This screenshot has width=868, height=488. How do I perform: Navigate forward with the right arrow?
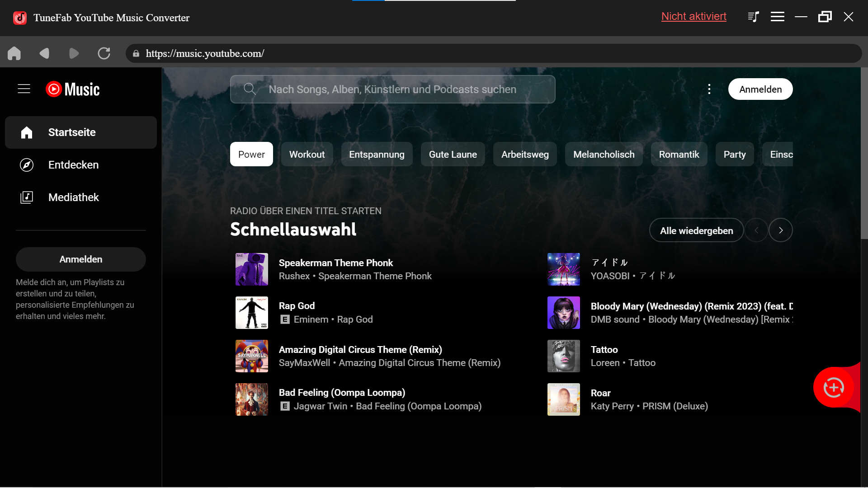click(x=74, y=53)
